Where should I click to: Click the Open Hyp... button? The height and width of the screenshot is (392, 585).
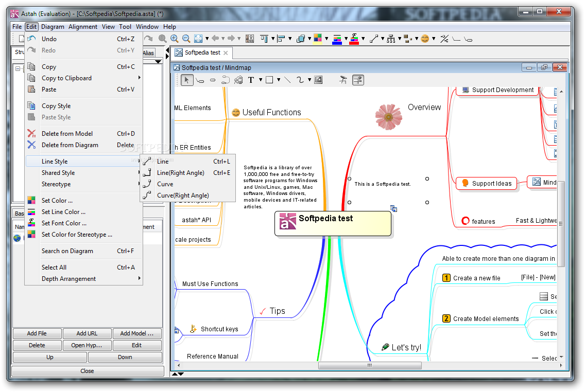[87, 345]
